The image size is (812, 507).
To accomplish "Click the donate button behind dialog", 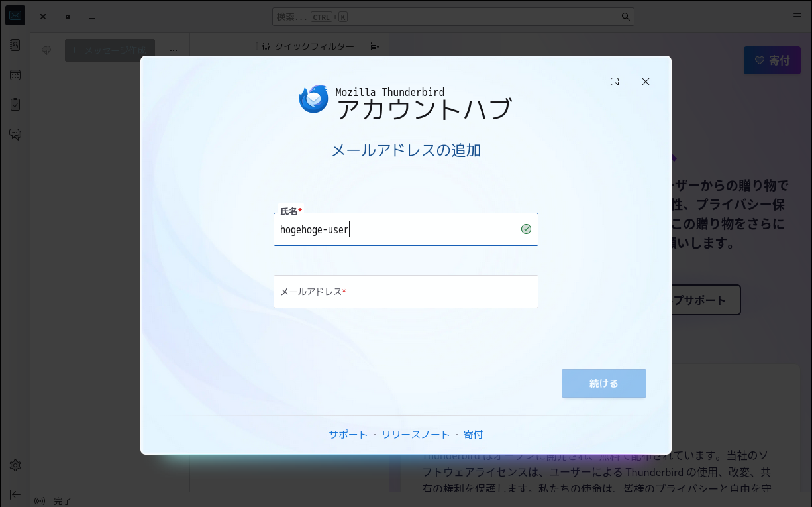I will (x=772, y=60).
